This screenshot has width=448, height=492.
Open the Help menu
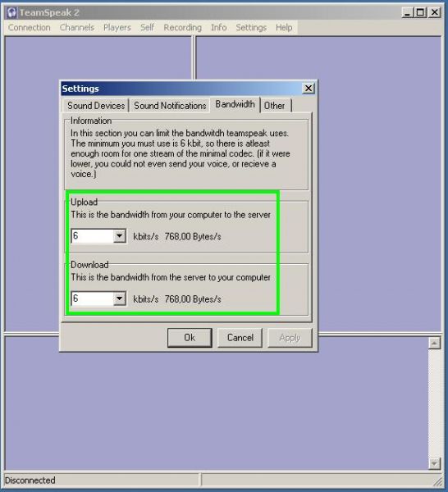click(284, 28)
